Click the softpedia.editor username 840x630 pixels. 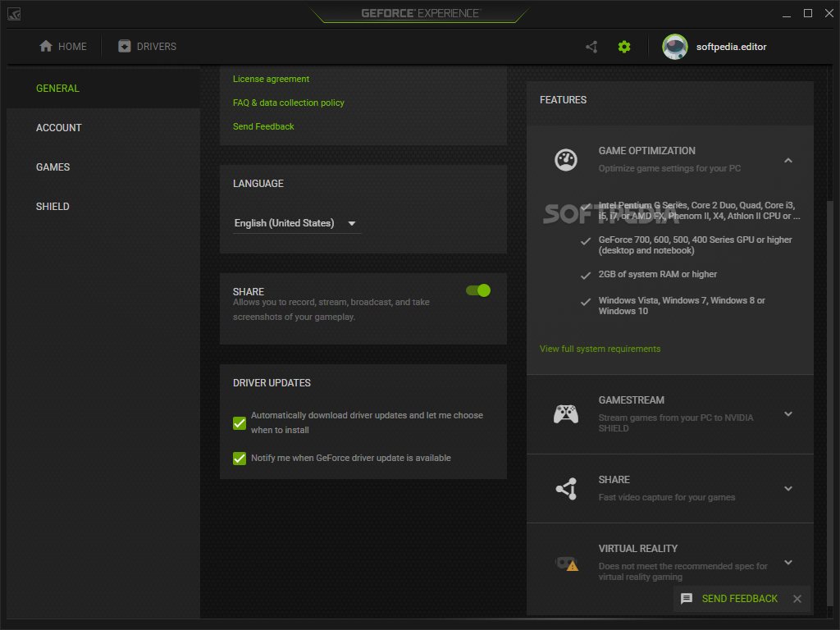731,47
